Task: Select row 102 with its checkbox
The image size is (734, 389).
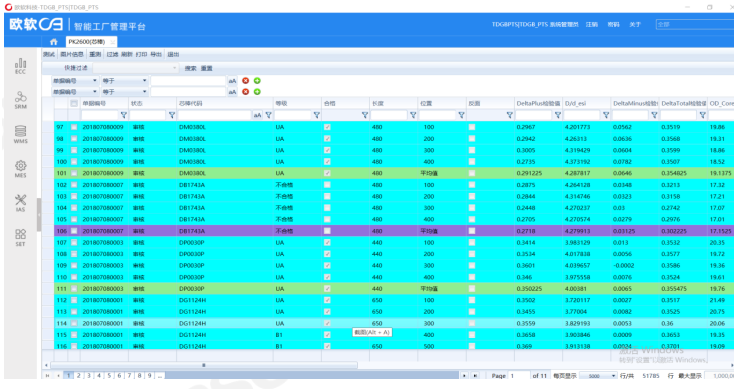Action: (74, 185)
